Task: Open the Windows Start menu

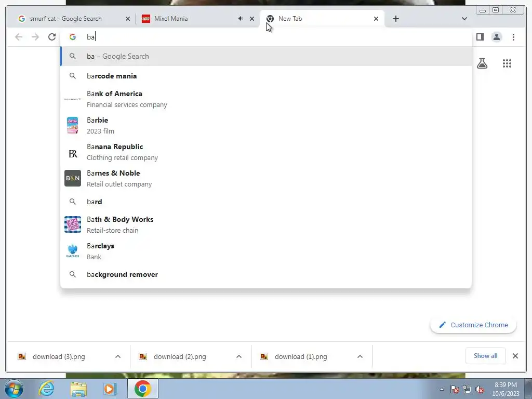Action: tap(14, 389)
